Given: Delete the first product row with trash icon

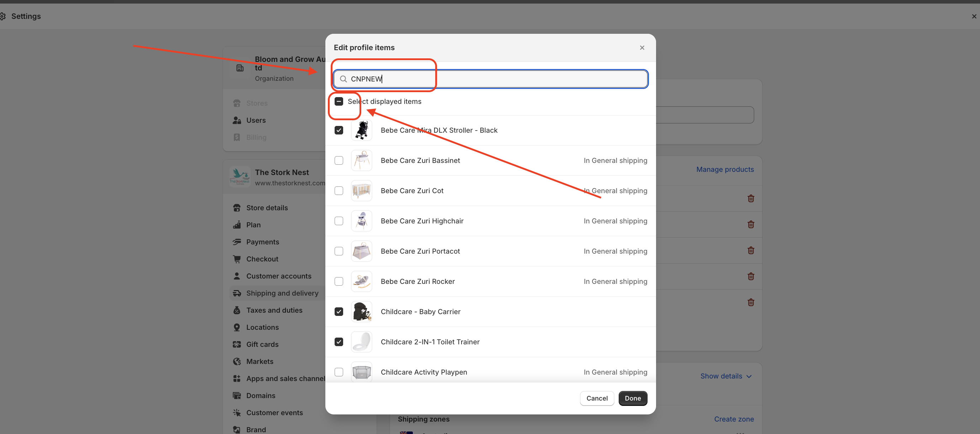Looking at the screenshot, I should coord(751,199).
